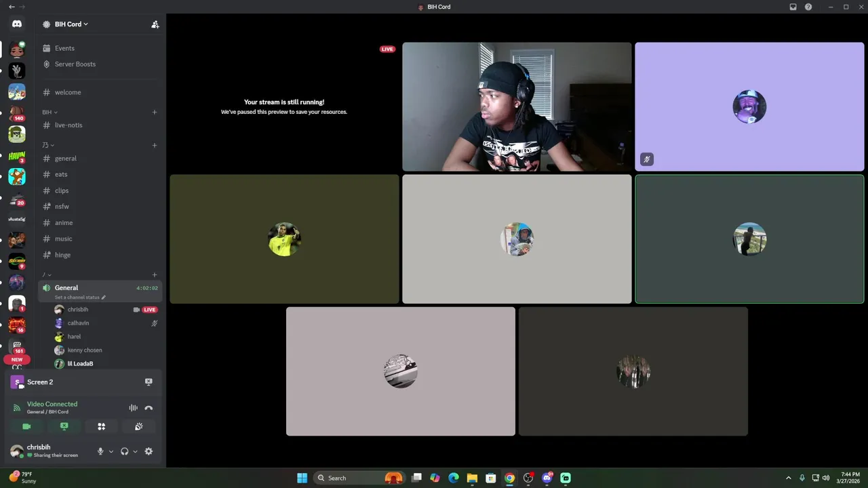Focus the webcam video tile
This screenshot has height=488, width=868.
pos(517,106)
